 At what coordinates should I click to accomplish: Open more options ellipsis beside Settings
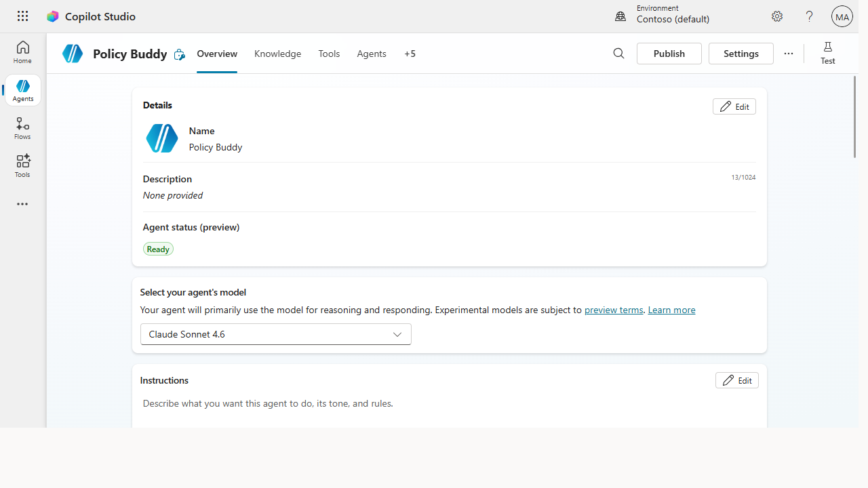[x=788, y=54]
